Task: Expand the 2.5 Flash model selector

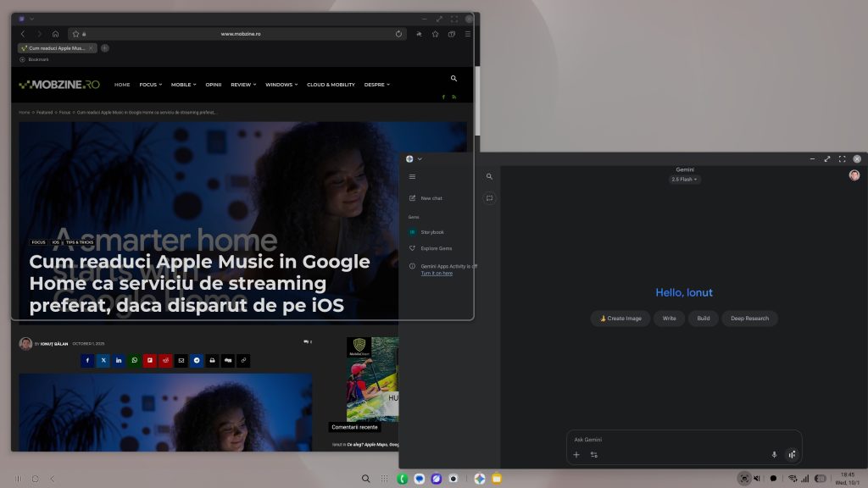Action: pos(685,180)
